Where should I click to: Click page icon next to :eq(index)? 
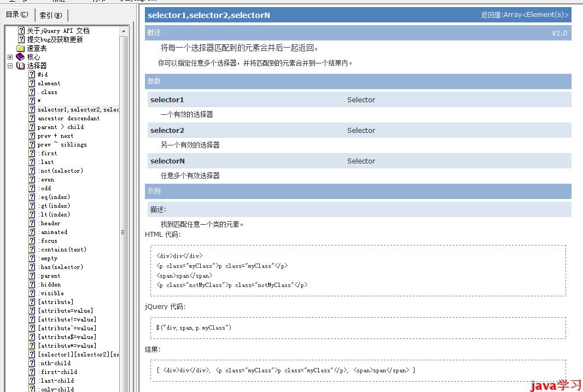tap(32, 197)
